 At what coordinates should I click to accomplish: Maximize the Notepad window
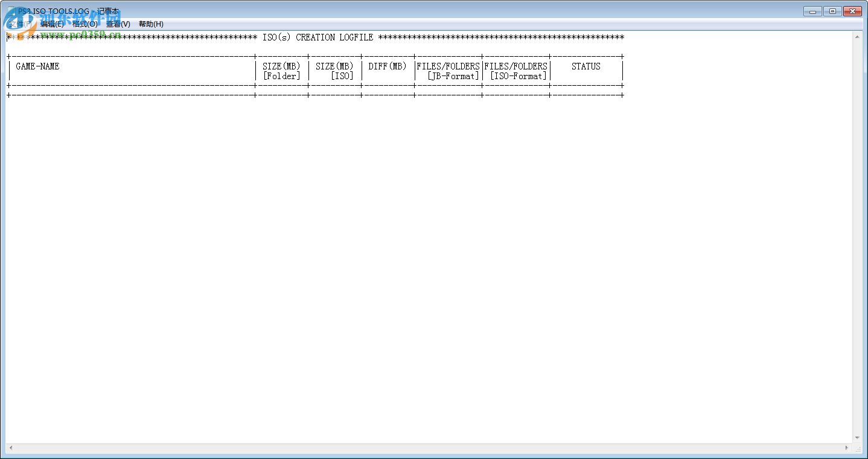point(832,11)
